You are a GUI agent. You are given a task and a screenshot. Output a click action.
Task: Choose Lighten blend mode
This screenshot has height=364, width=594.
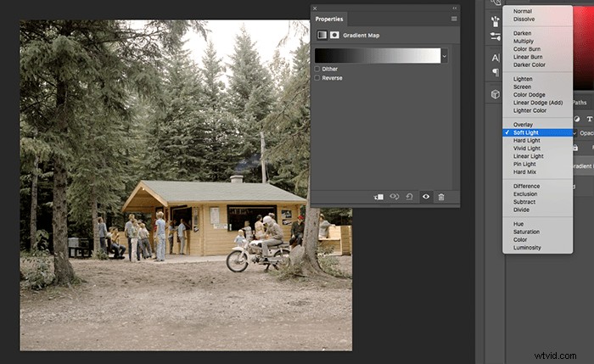click(x=537, y=79)
